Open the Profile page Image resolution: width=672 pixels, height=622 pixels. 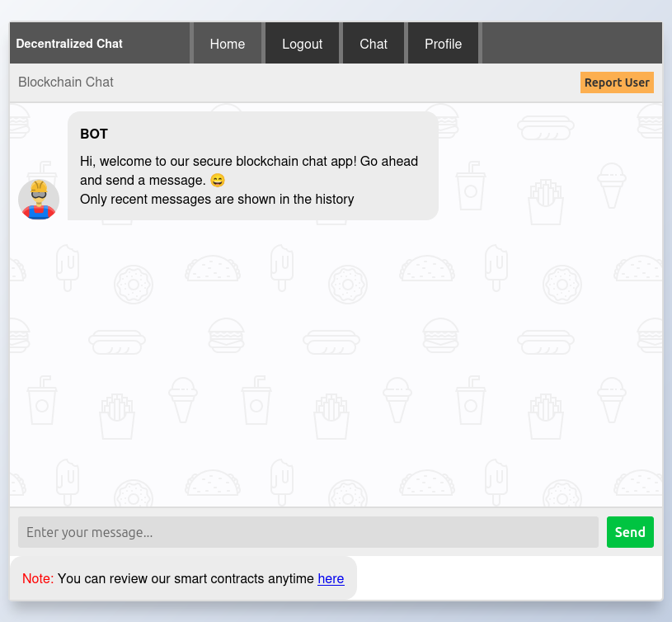[x=443, y=44]
